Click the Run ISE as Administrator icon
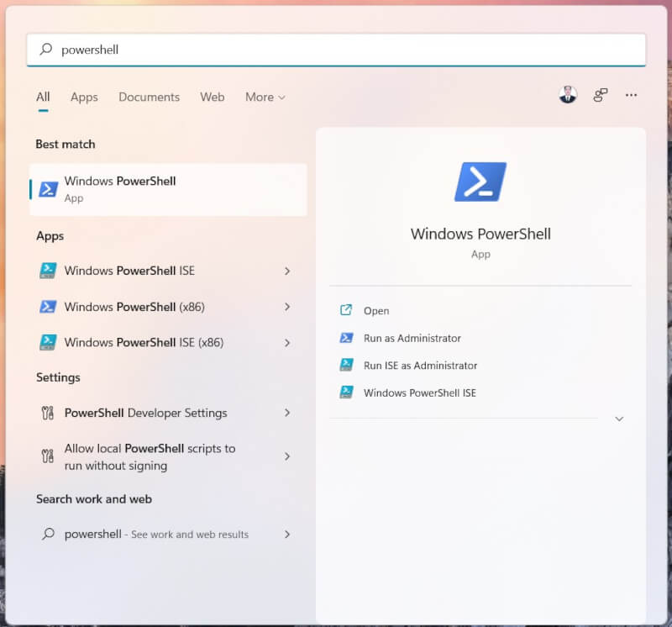The width and height of the screenshot is (672, 627). [x=346, y=365]
